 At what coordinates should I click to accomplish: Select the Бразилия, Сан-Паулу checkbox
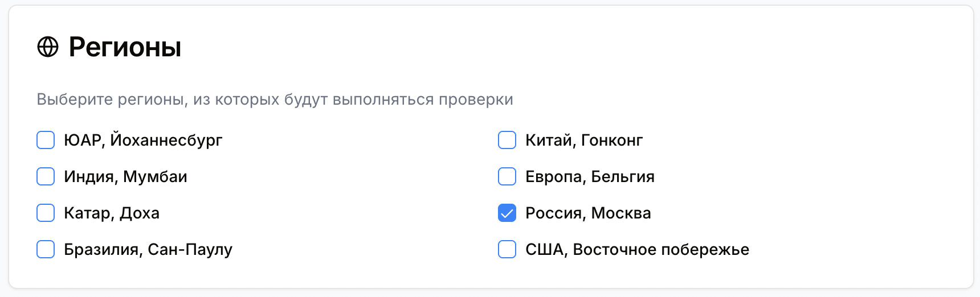coord(46,249)
